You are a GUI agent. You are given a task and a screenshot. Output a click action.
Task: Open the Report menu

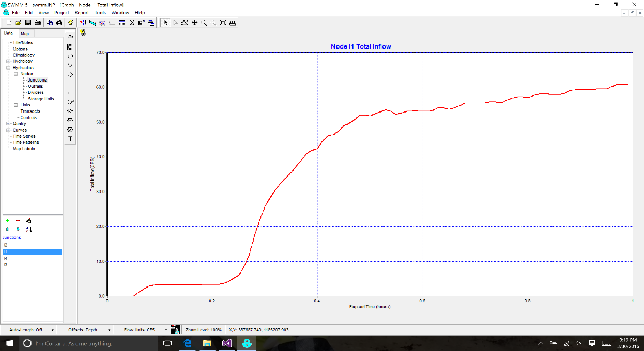pos(82,12)
